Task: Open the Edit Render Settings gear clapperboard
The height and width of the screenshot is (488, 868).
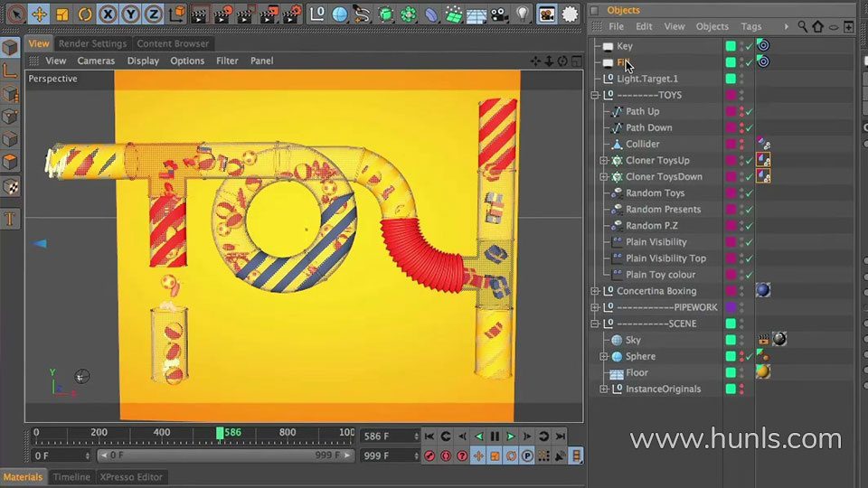Action: 292,14
